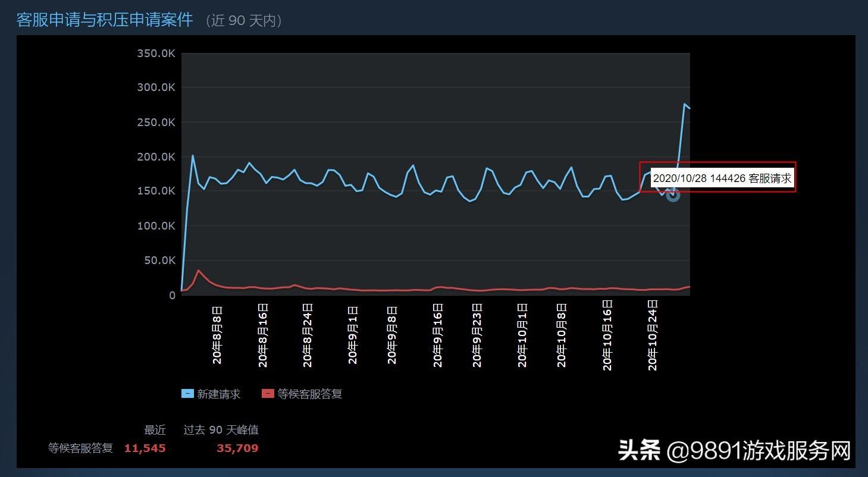The image size is (868, 477).
Task: Click the 20年9月23日 x-axis date label
Action: [477, 335]
